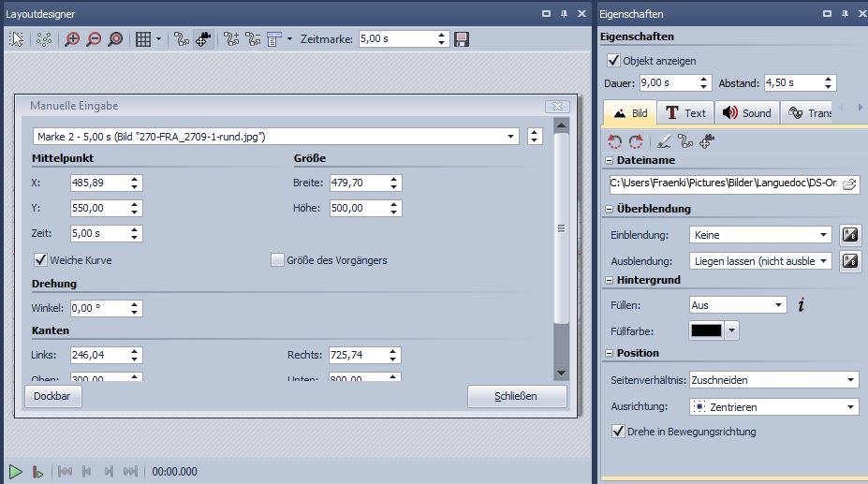The height and width of the screenshot is (484, 868).
Task: Switch to the Text tab
Action: [x=685, y=113]
